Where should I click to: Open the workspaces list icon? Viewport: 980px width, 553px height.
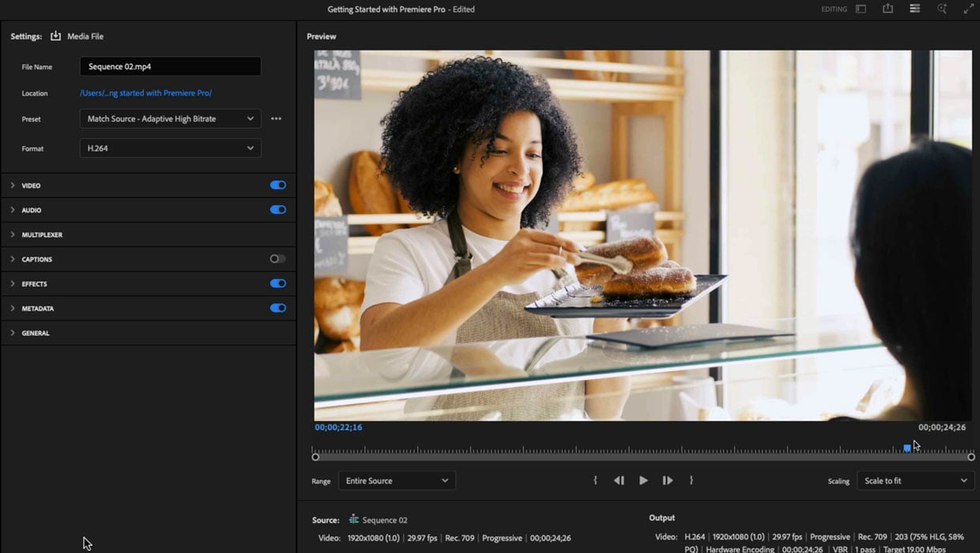point(914,9)
